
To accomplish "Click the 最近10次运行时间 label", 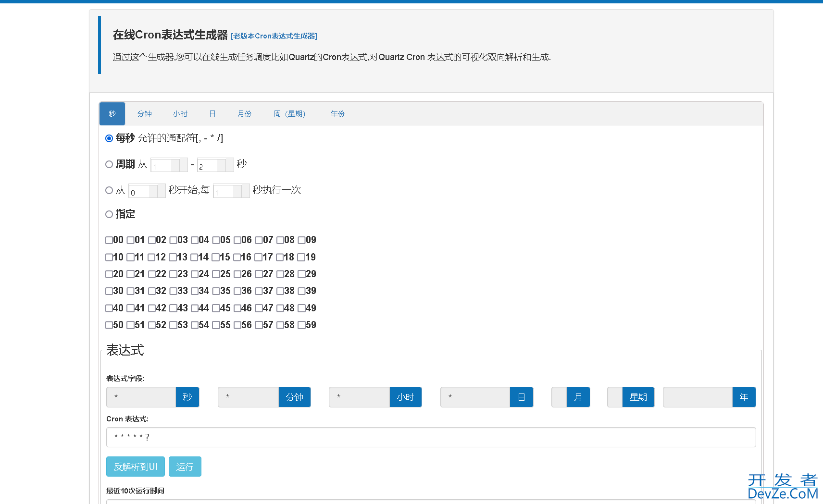I will 135,491.
